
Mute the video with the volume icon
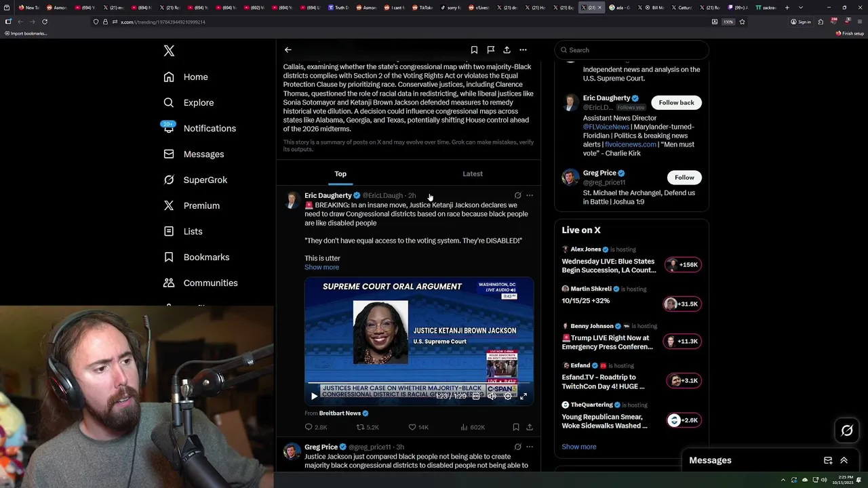(x=492, y=396)
